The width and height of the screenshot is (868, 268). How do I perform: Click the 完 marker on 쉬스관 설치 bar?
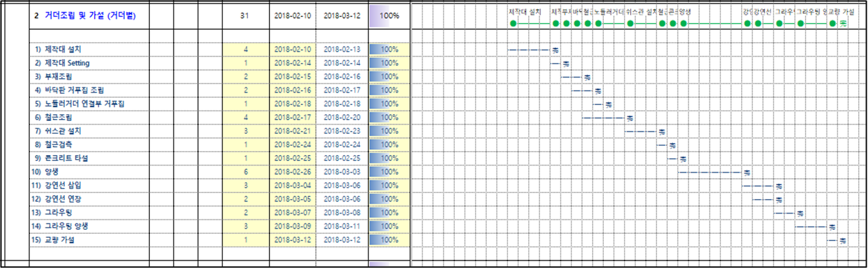pos(662,131)
